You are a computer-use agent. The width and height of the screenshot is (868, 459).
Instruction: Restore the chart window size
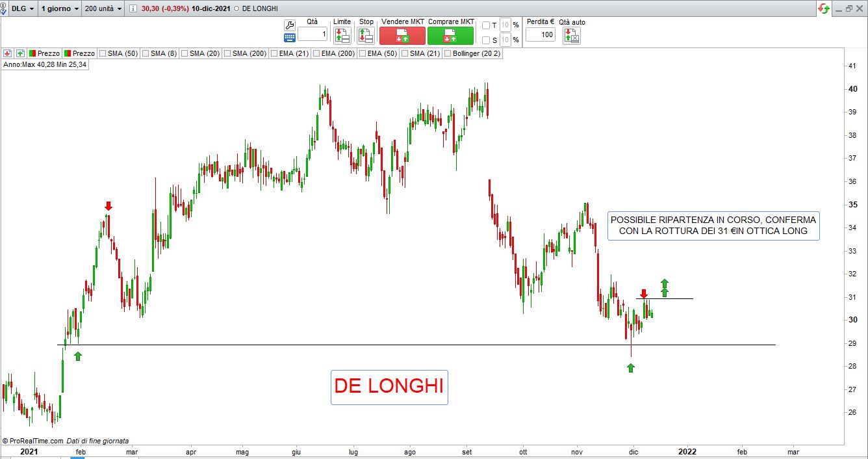click(x=849, y=8)
